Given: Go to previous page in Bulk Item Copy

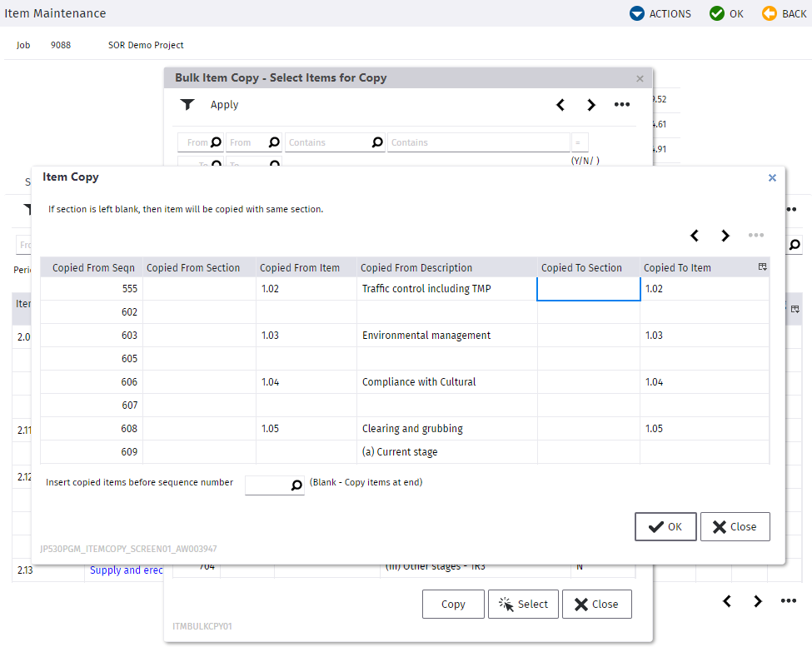Looking at the screenshot, I should point(560,105).
